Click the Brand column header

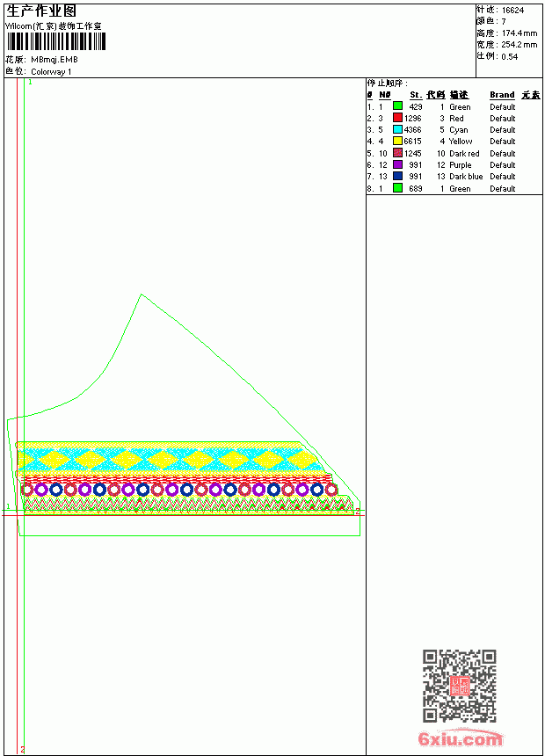[x=502, y=95]
